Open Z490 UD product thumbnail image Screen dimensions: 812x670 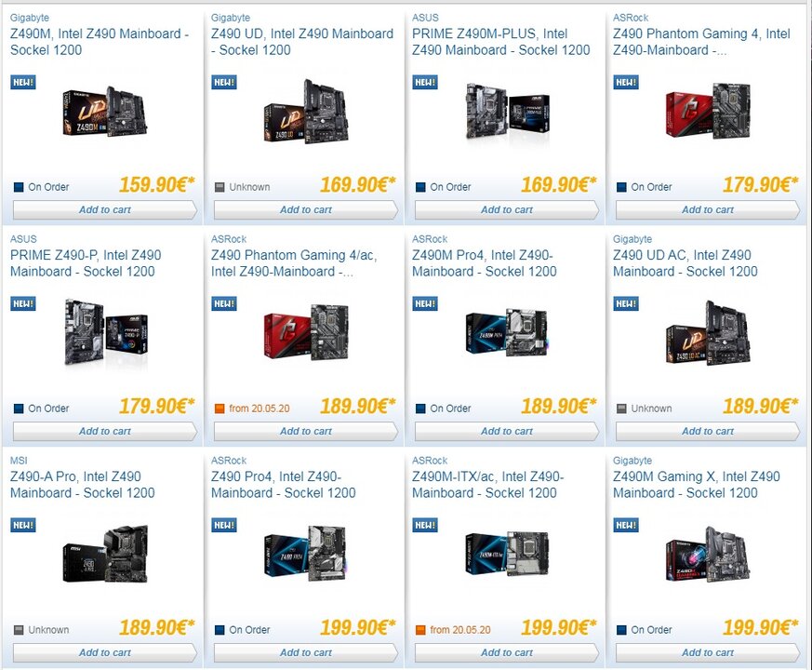pos(305,111)
